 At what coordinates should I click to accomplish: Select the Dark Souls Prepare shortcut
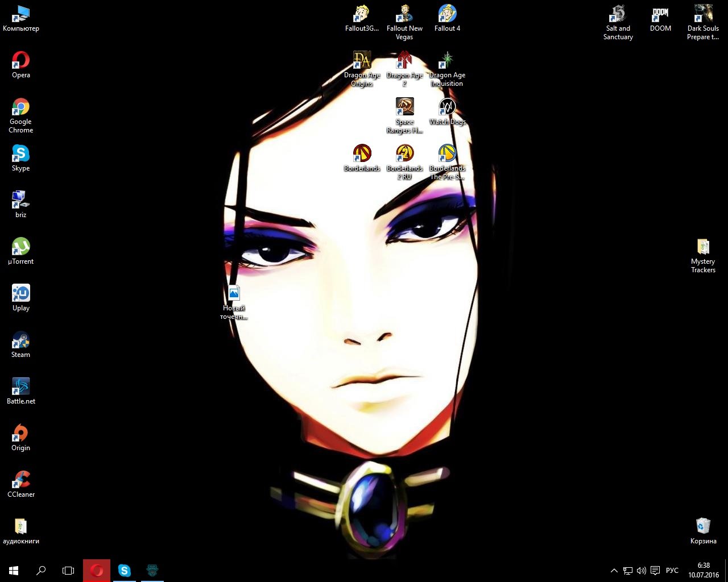(x=703, y=23)
